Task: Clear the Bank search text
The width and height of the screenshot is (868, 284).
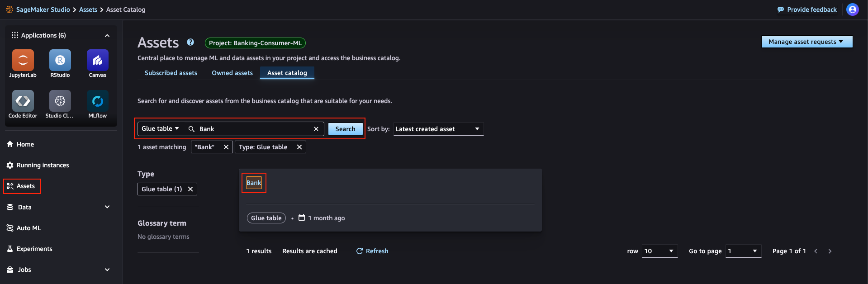Action: 316,129
